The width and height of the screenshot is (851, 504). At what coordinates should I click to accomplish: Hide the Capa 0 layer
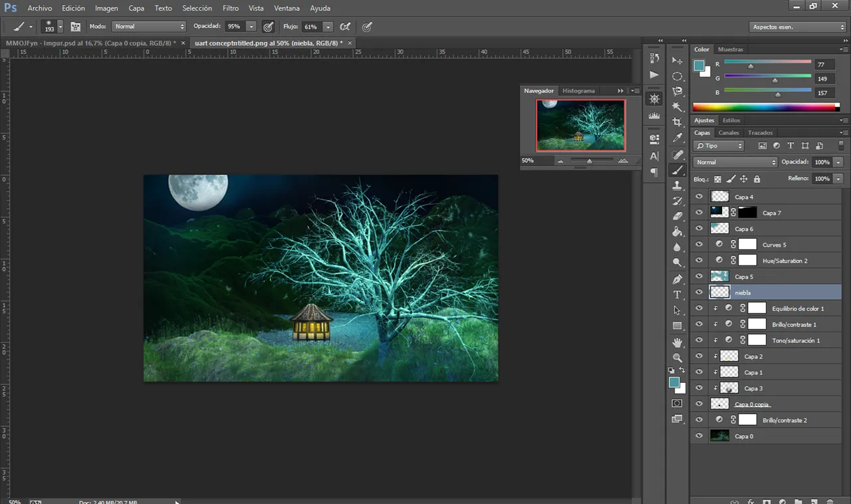coord(699,436)
